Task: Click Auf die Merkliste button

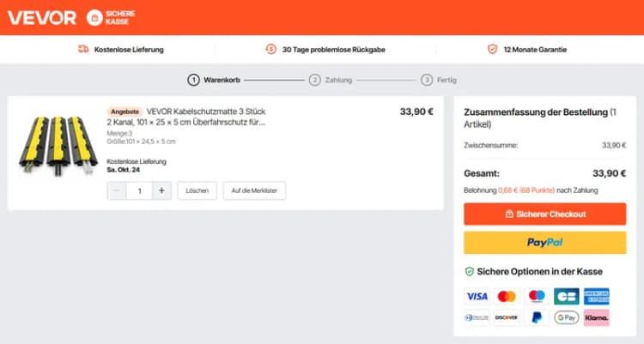Action: (254, 190)
